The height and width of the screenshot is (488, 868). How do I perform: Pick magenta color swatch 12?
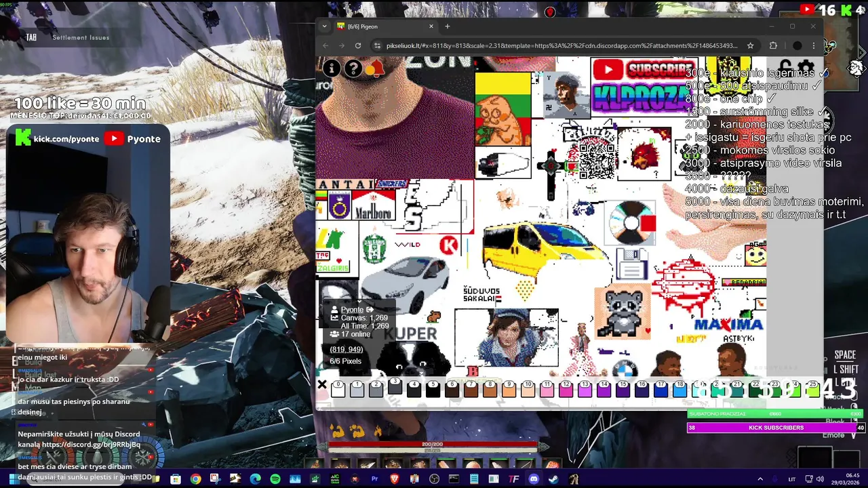pyautogui.click(x=566, y=388)
